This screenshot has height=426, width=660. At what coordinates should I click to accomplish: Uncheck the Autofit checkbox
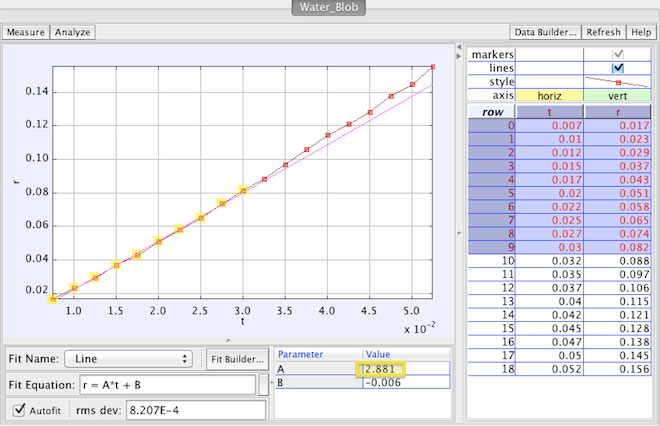pos(19,408)
